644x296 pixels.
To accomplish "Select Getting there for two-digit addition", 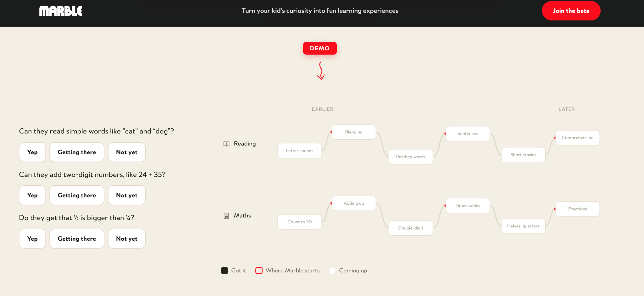I will pyautogui.click(x=77, y=195).
